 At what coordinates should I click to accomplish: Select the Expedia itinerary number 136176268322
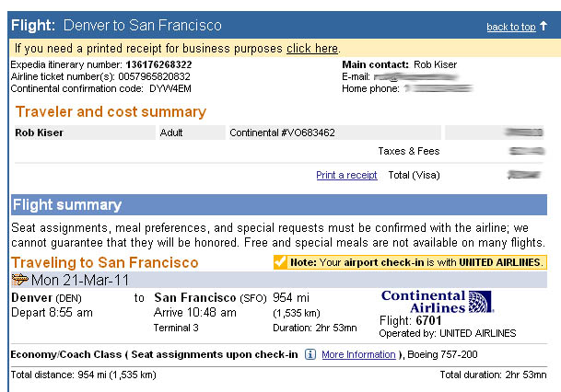[158, 64]
